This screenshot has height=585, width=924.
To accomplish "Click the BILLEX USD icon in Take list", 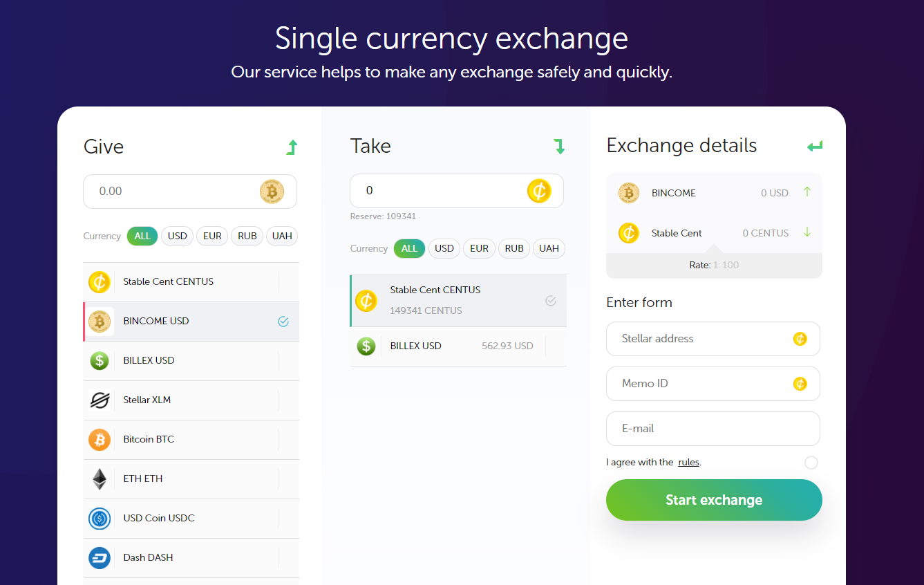I will point(366,346).
